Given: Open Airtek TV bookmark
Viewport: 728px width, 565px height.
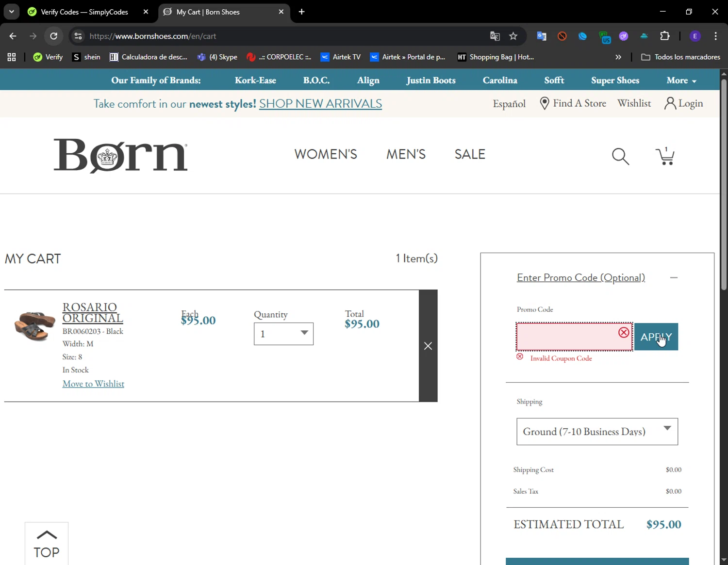Looking at the screenshot, I should 341,57.
